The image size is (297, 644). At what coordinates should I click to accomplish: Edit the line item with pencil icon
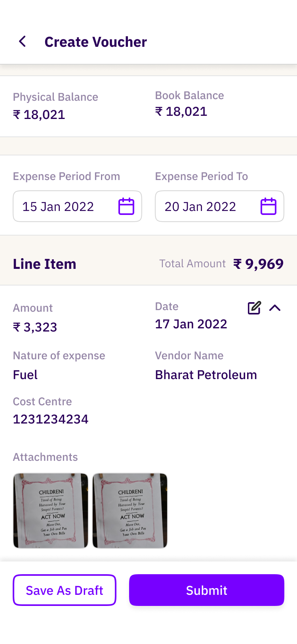click(254, 308)
